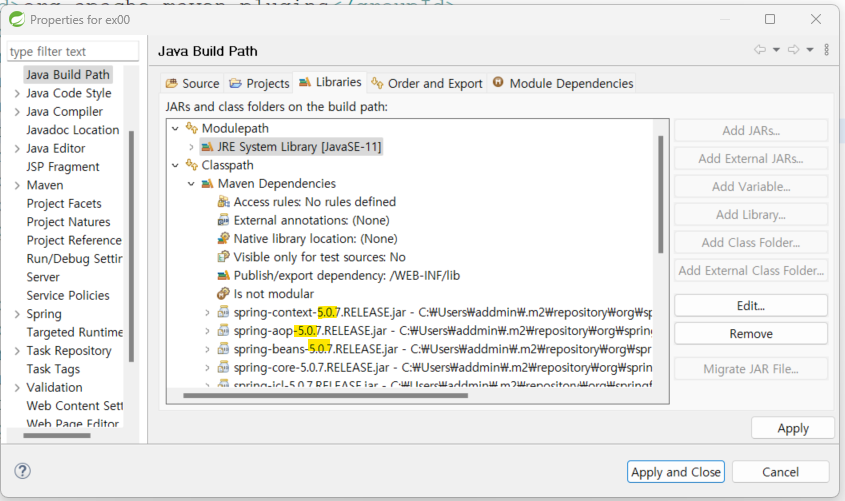Click Apply and Close
Screen dimensions: 845x501
(676, 472)
